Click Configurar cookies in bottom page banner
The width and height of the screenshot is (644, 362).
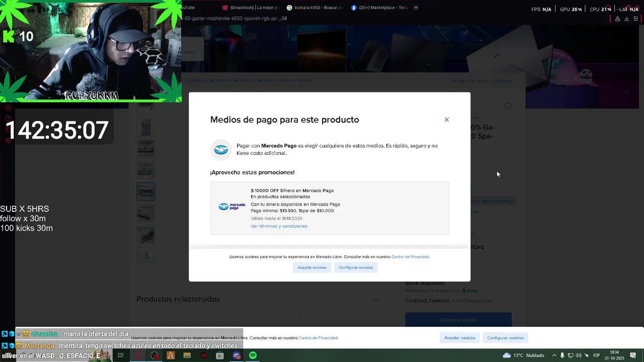click(505, 338)
